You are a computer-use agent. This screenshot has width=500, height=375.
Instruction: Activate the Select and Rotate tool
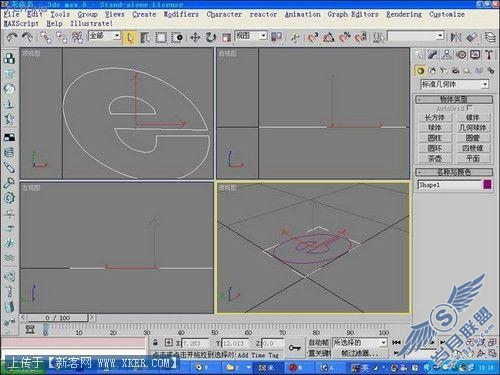point(211,37)
